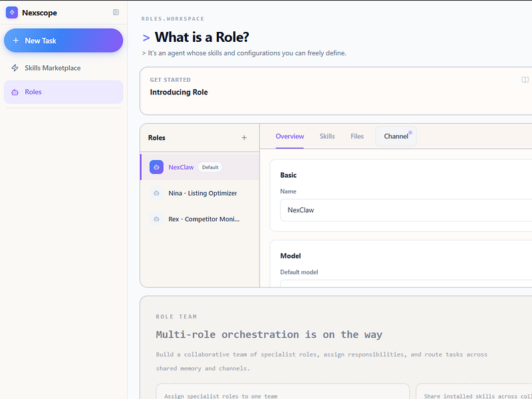
Task: Click the plus icon in New Task
Action: coord(15,41)
